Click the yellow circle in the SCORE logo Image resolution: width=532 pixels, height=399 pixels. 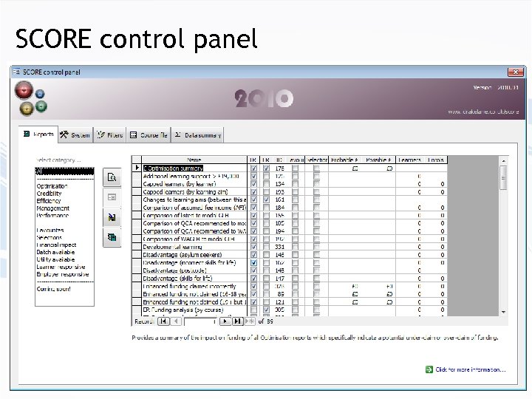(27, 108)
